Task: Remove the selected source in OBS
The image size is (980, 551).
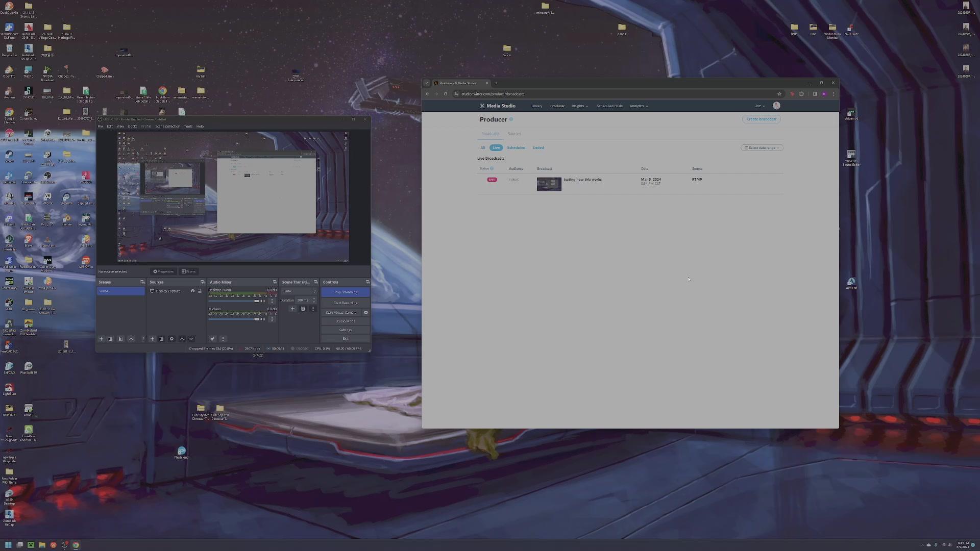Action: tap(161, 339)
